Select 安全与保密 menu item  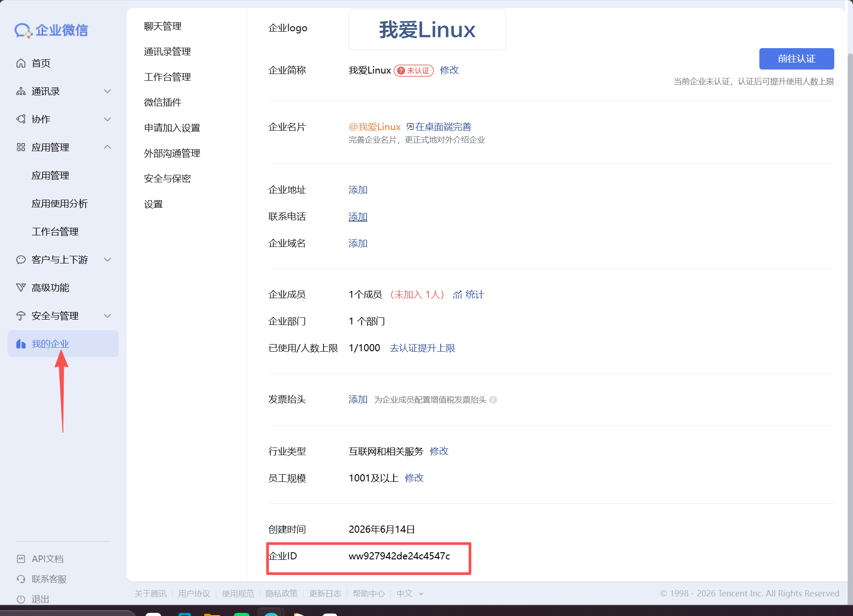coord(168,179)
